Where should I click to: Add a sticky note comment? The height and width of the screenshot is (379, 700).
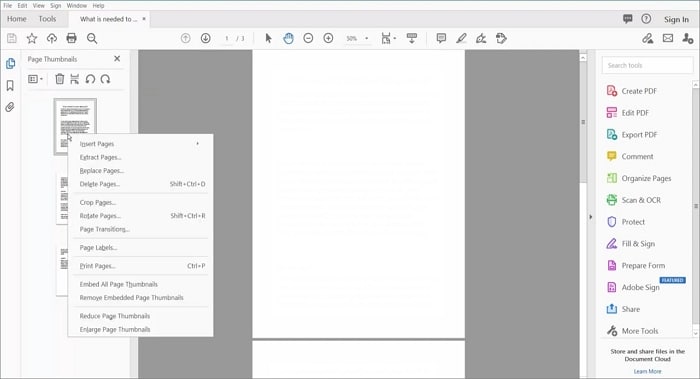(441, 38)
